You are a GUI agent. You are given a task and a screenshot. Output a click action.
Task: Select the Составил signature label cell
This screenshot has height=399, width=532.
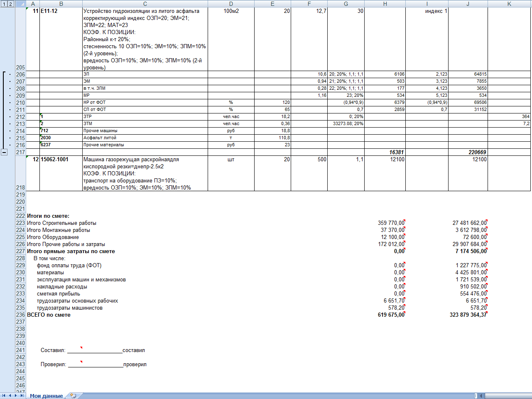pos(53,350)
